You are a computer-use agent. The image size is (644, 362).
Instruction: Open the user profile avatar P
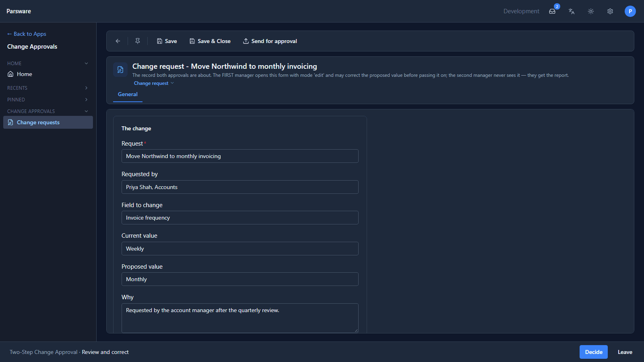[x=630, y=11]
